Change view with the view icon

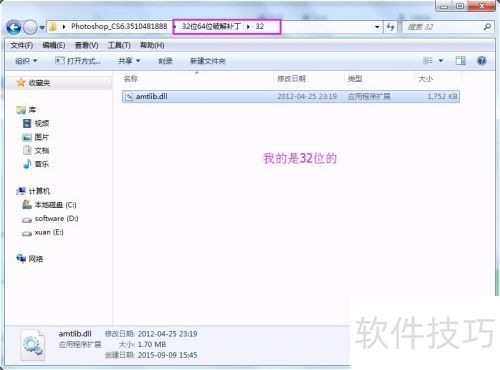[428, 60]
